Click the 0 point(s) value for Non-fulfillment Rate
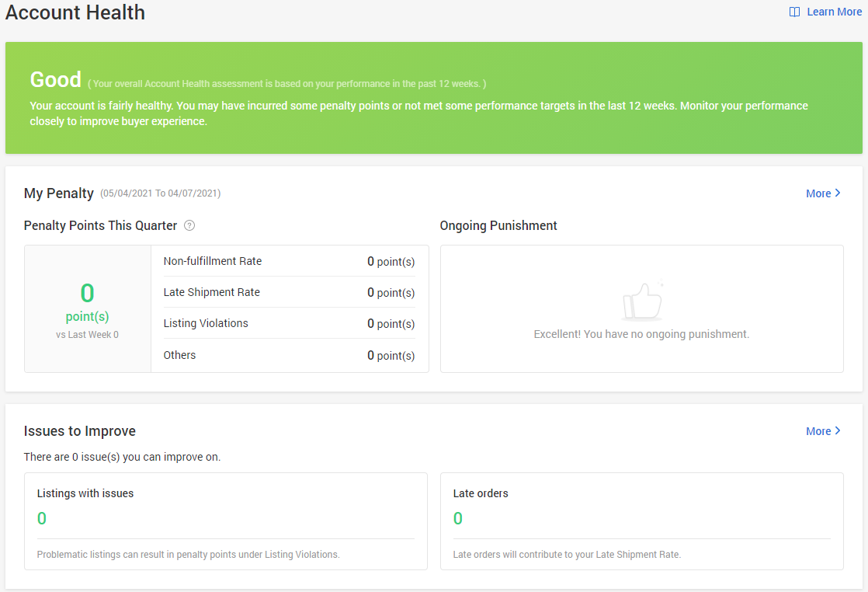 pos(391,261)
